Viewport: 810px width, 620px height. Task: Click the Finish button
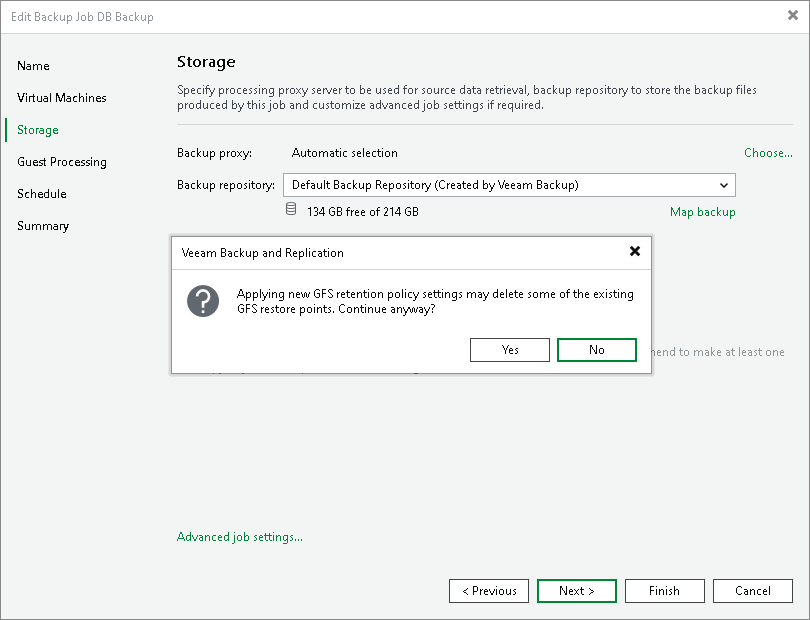[x=664, y=591]
